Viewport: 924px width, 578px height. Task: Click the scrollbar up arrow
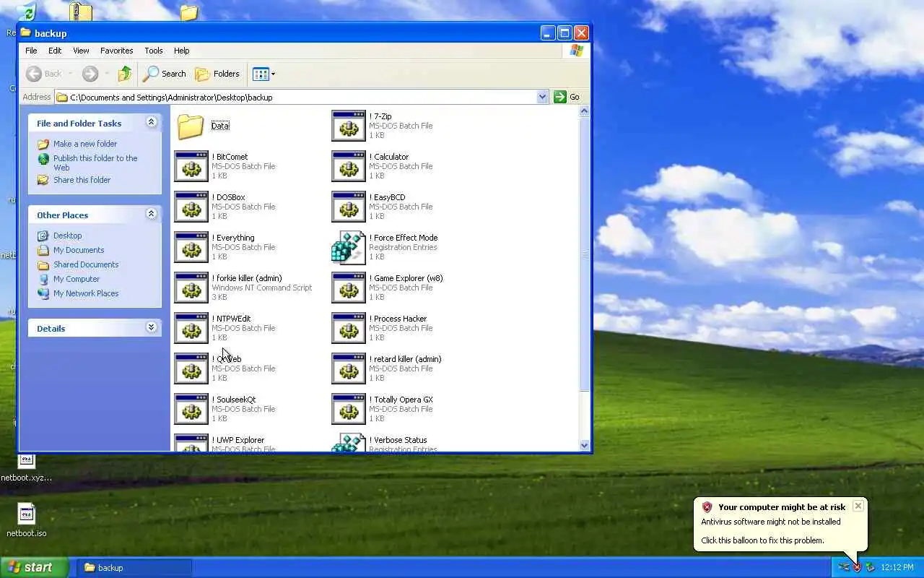click(x=585, y=111)
